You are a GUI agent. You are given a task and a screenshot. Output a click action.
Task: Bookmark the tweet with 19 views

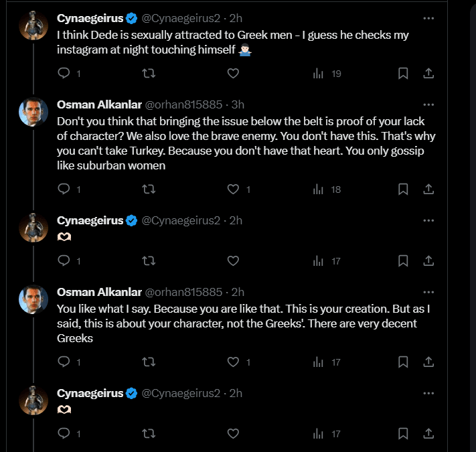[403, 74]
